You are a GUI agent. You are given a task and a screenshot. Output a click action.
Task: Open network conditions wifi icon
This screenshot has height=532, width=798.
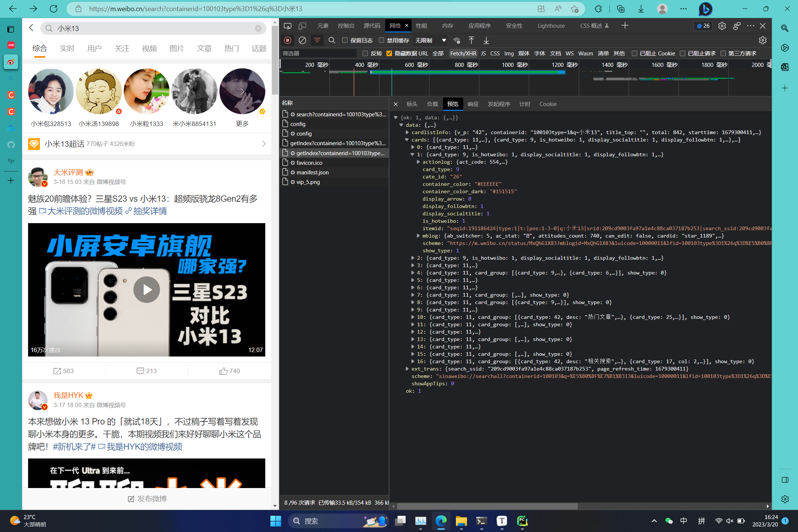pos(457,40)
